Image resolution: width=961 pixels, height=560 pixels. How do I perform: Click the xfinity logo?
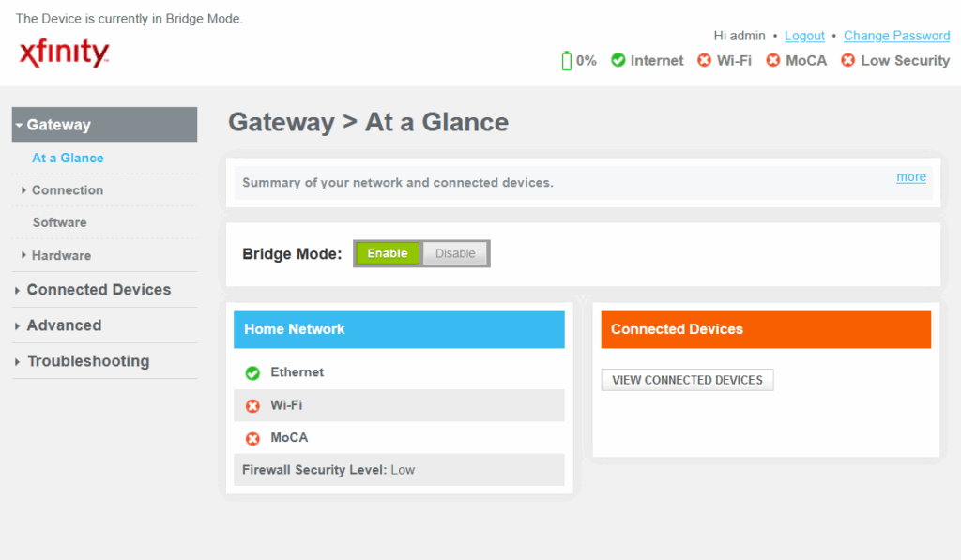point(65,53)
